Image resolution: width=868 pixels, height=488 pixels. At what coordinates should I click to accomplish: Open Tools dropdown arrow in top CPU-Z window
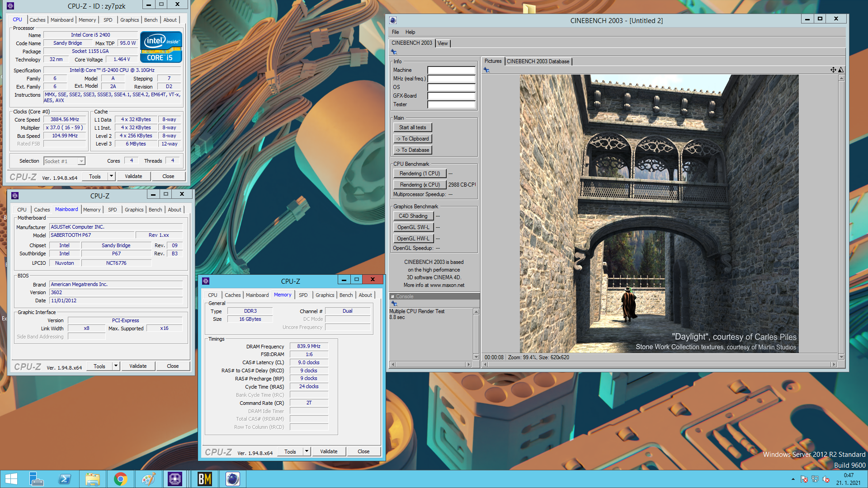[111, 176]
